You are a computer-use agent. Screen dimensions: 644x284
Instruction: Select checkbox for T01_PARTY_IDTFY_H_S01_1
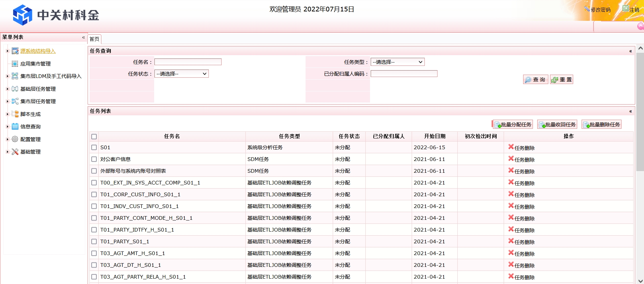(x=94, y=230)
